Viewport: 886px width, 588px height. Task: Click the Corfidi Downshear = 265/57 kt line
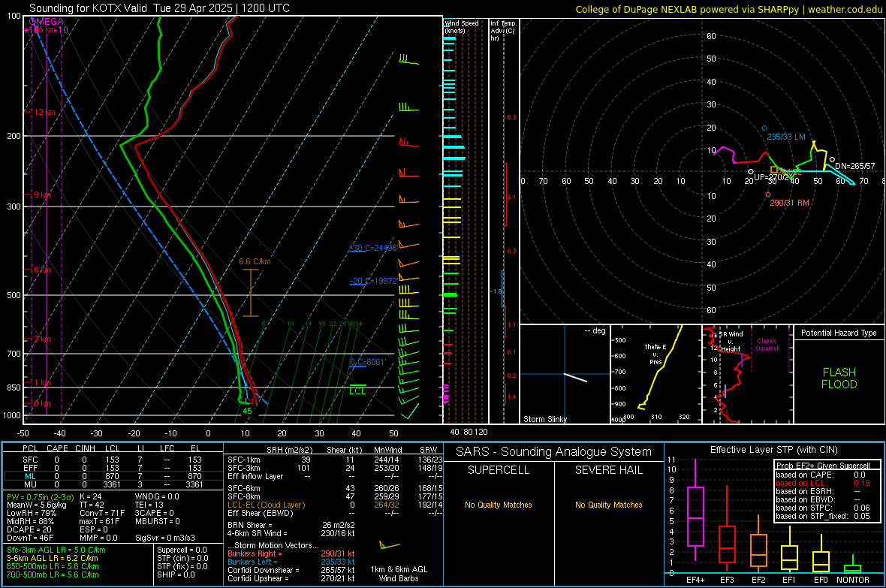pos(291,570)
